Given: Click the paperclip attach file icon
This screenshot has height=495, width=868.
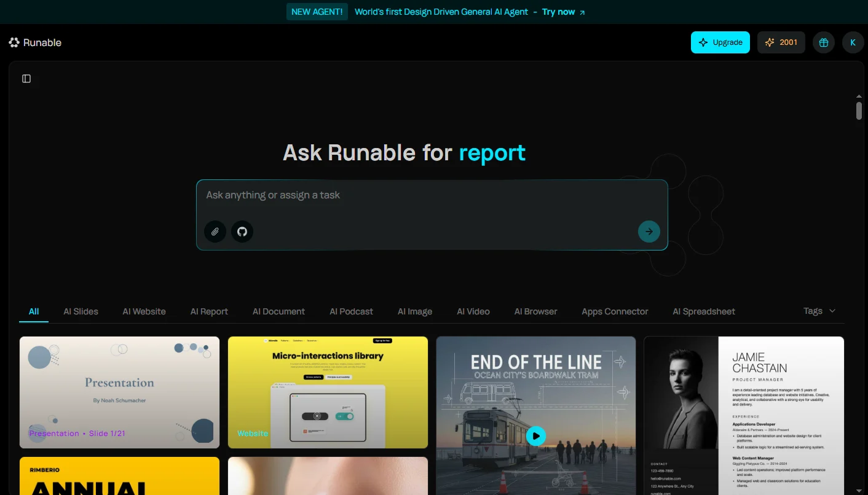Looking at the screenshot, I should 215,232.
